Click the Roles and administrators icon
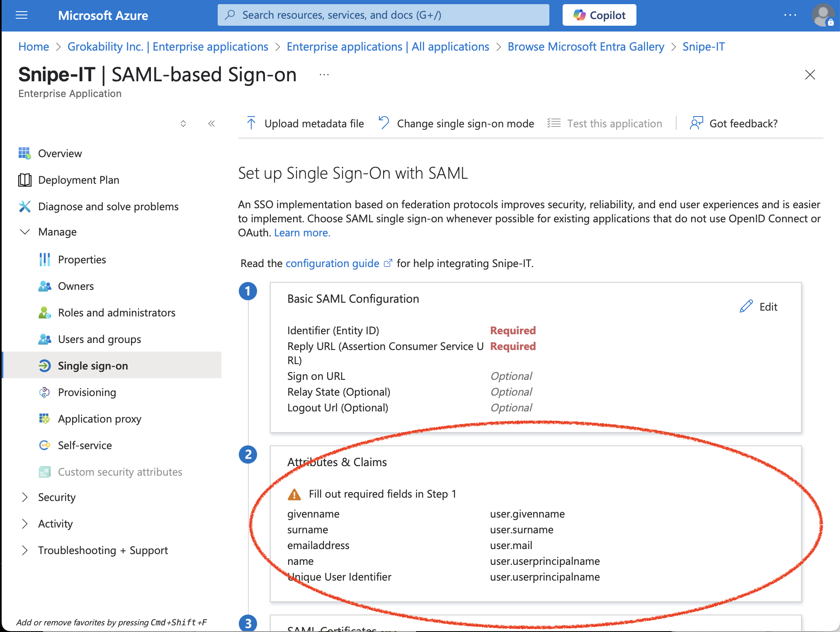The width and height of the screenshot is (840, 632). (x=45, y=313)
